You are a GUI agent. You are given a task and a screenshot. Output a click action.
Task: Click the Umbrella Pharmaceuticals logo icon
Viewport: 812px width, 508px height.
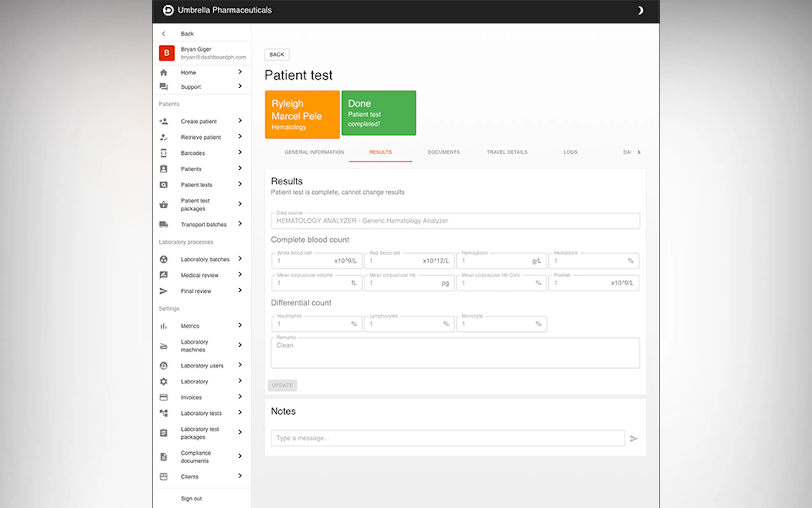tap(168, 11)
